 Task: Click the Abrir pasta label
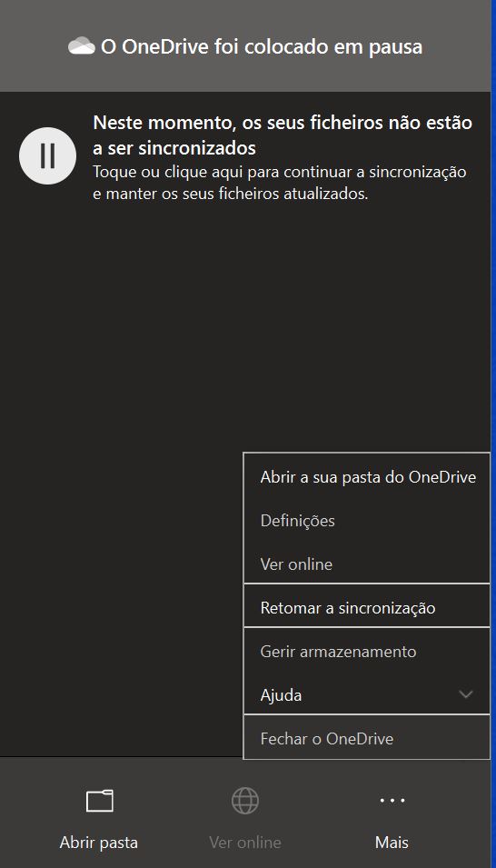[98, 843]
